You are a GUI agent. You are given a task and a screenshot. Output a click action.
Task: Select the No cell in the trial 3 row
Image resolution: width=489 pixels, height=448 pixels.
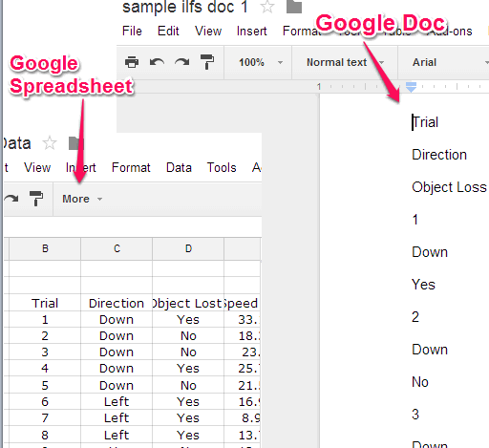188,352
